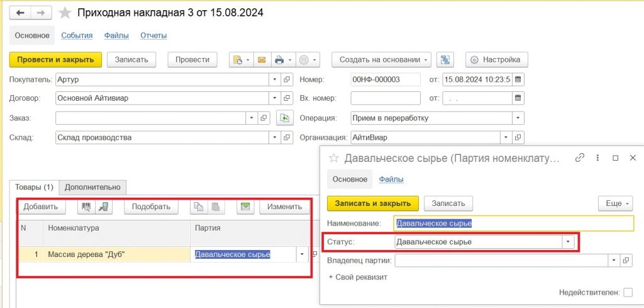The height and width of the screenshot is (308, 644).
Task: Click the document movements report icon
Action: coord(241,60)
